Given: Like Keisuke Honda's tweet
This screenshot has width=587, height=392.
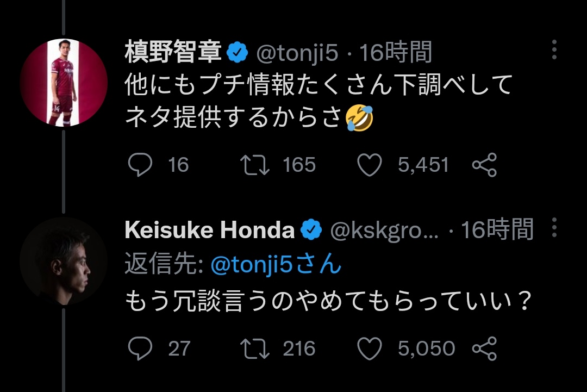Looking at the screenshot, I should click(371, 348).
